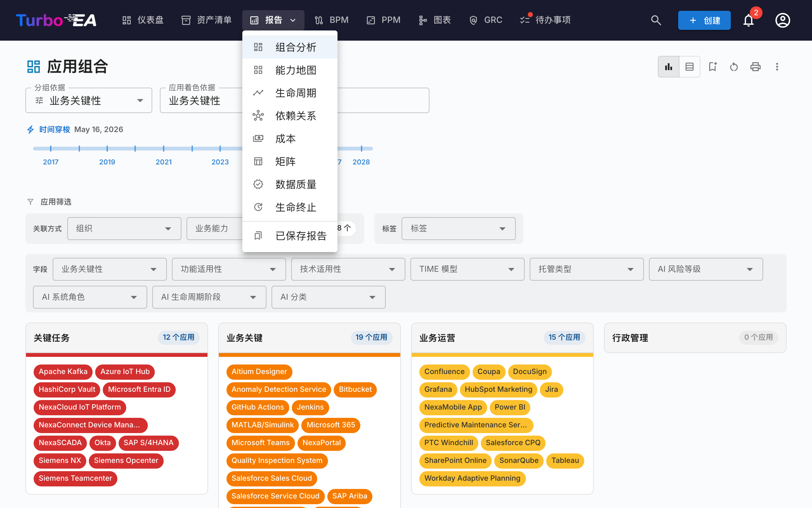
Task: Click the 已保存报告 bookmarks icon
Action: pyautogui.click(x=258, y=236)
